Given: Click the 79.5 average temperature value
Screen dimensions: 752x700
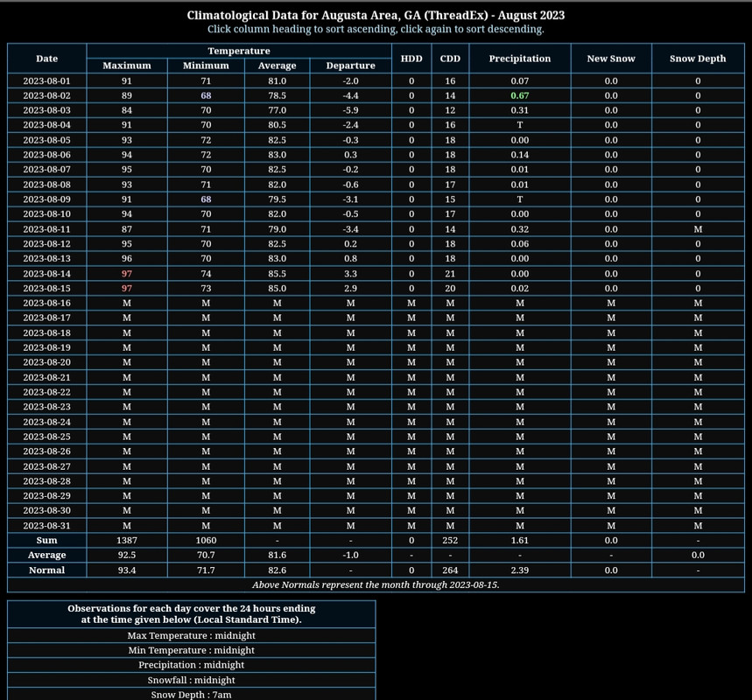Looking at the screenshot, I should pyautogui.click(x=278, y=199).
